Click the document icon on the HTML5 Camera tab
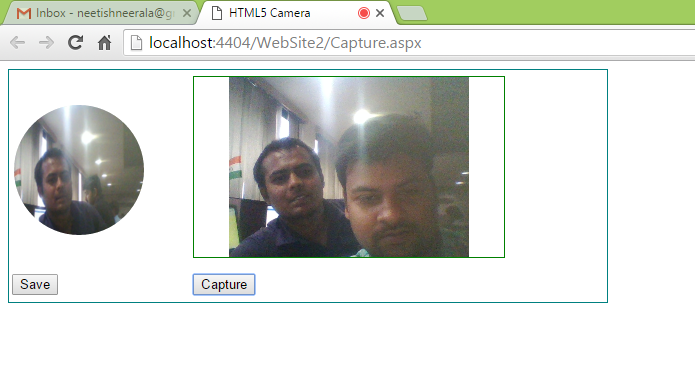The width and height of the screenshot is (695, 387). coord(217,13)
